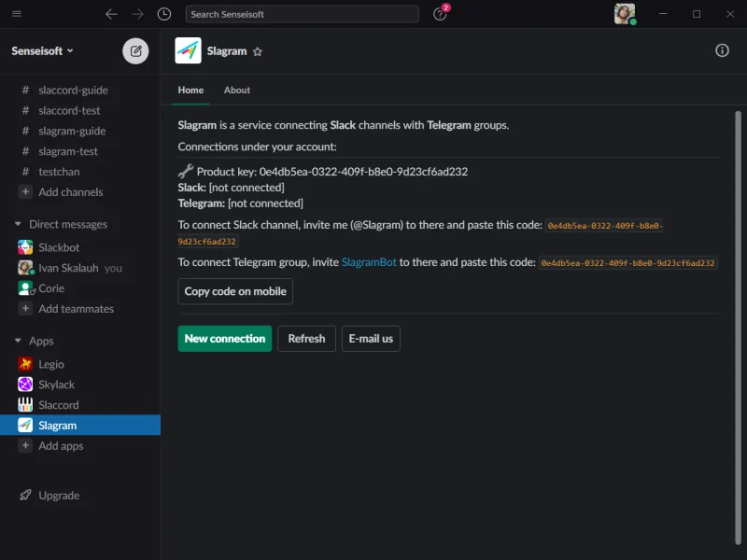747x560 pixels.
Task: Go forward in history
Action: (x=137, y=14)
